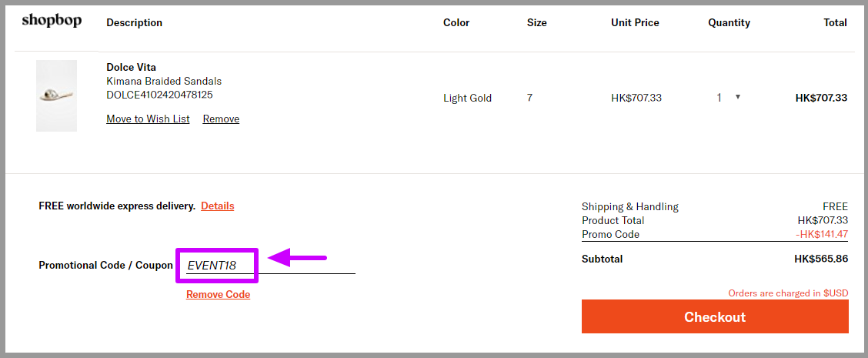Expand the quantity dropdown arrow

pyautogui.click(x=738, y=97)
